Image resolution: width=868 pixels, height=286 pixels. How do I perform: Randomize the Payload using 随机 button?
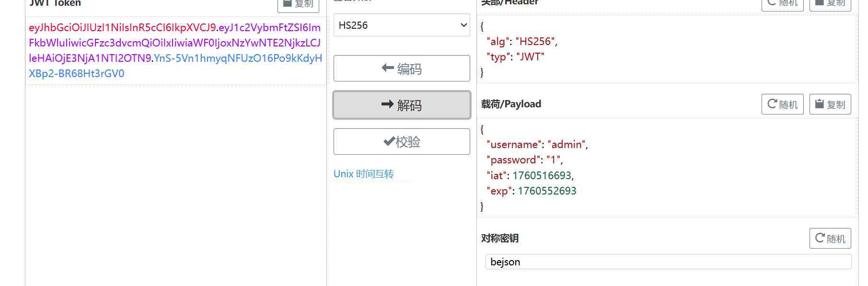coord(782,104)
